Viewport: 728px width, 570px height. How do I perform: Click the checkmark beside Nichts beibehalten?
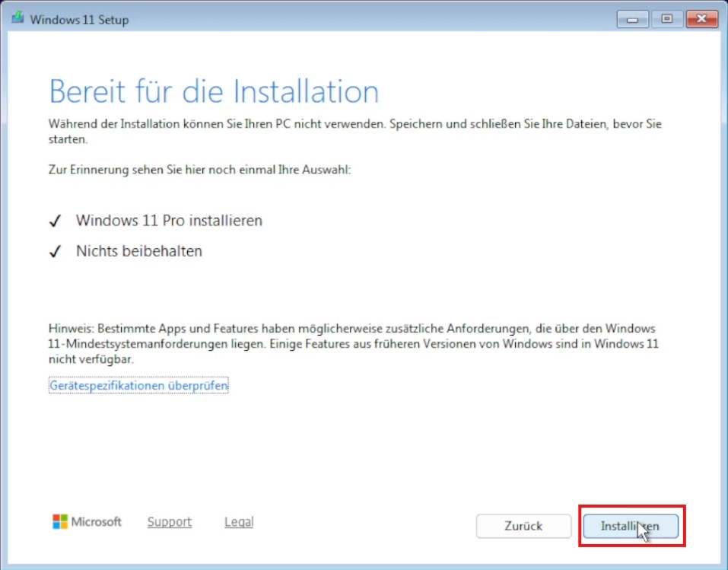pos(56,252)
